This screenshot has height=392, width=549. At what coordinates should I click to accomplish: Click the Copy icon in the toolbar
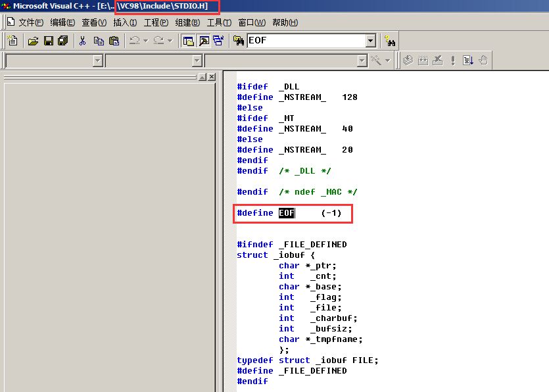point(99,41)
